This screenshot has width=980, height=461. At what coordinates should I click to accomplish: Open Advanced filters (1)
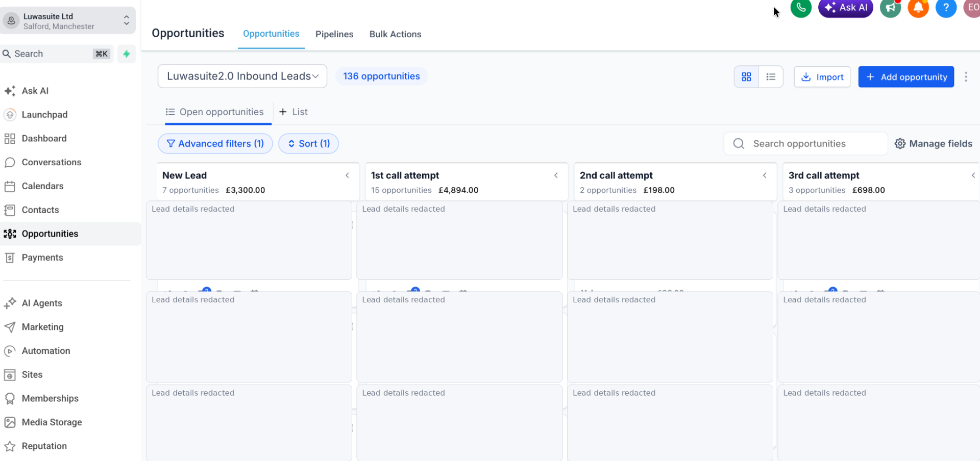[215, 143]
